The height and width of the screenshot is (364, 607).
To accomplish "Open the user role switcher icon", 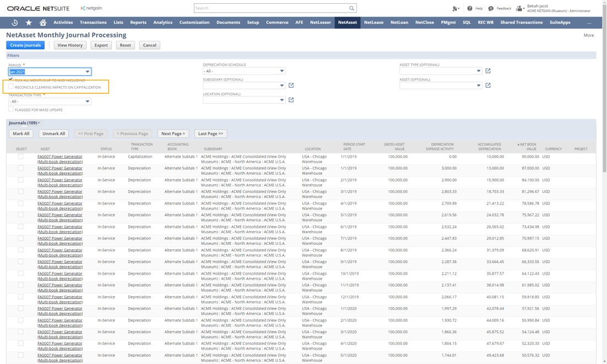I will (x=520, y=8).
